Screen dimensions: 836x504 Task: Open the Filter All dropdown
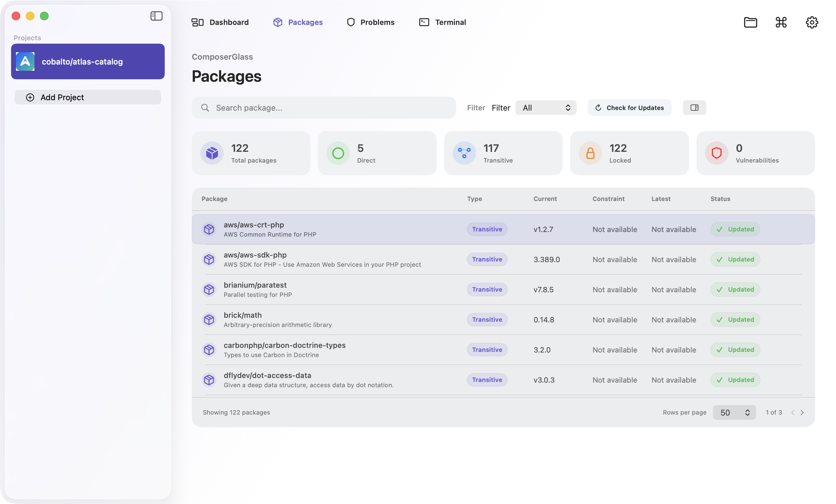coord(546,108)
